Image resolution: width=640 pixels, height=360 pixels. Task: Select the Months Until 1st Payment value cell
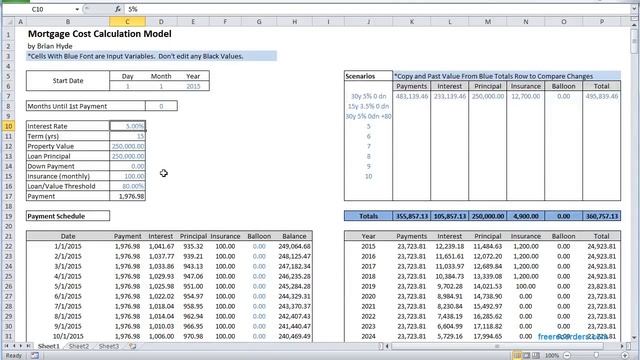pos(161,106)
